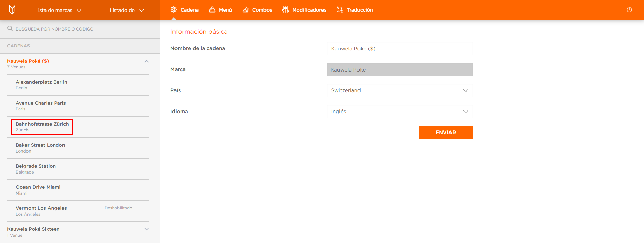Screen dimensions: 644x243
Task: Switch to the Traducción tab
Action: pyautogui.click(x=354, y=10)
